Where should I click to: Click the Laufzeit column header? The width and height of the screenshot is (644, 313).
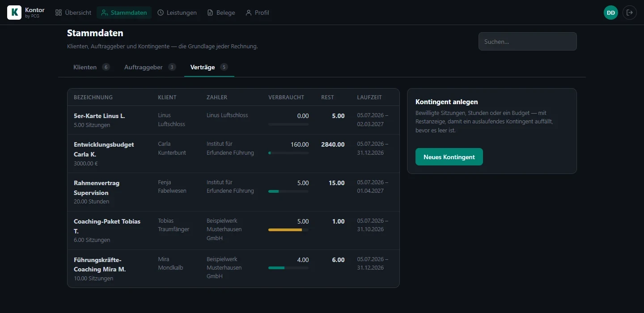(x=369, y=97)
